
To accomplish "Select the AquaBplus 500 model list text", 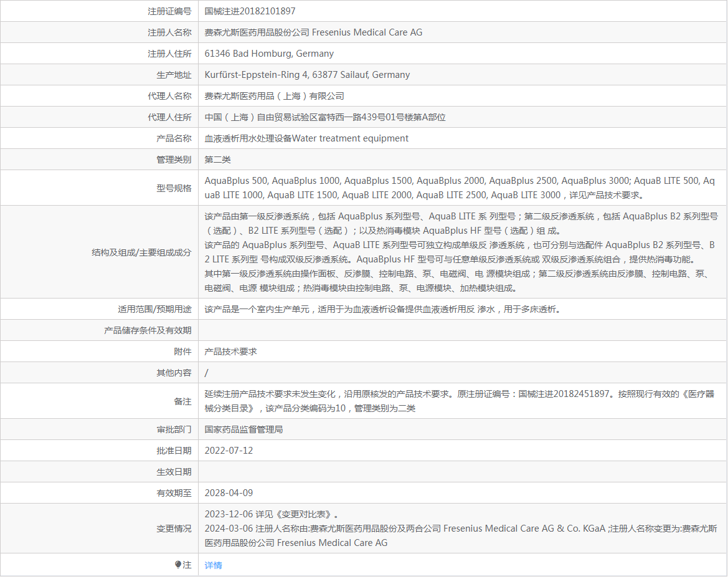I will [460, 188].
